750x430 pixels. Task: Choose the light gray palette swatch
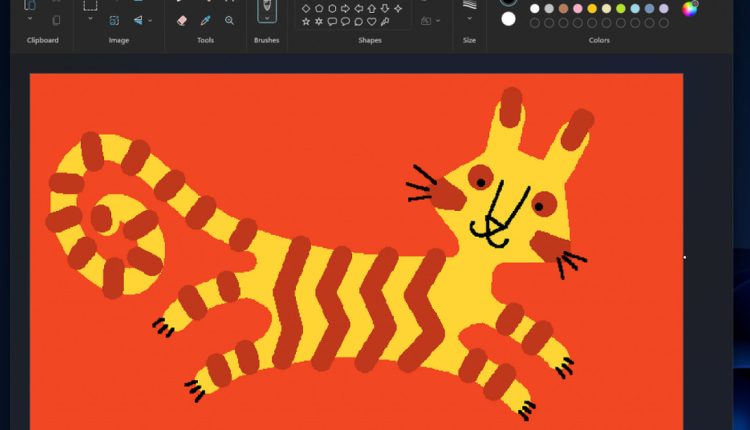(x=549, y=9)
